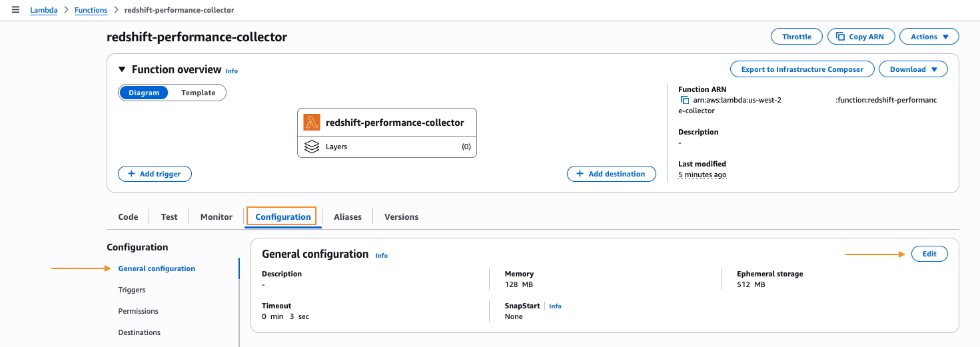Collapse the Function overview section
This screenshot has height=347, width=980.
point(122,69)
